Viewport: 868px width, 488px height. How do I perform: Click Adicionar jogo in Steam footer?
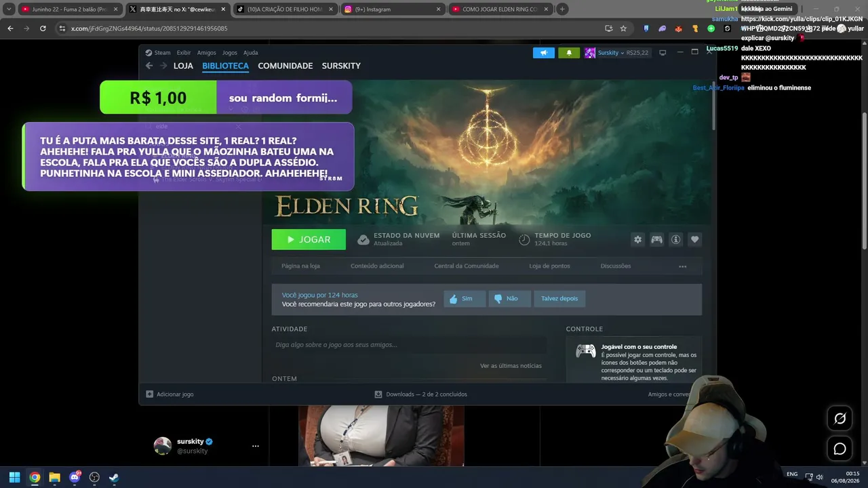(x=170, y=394)
